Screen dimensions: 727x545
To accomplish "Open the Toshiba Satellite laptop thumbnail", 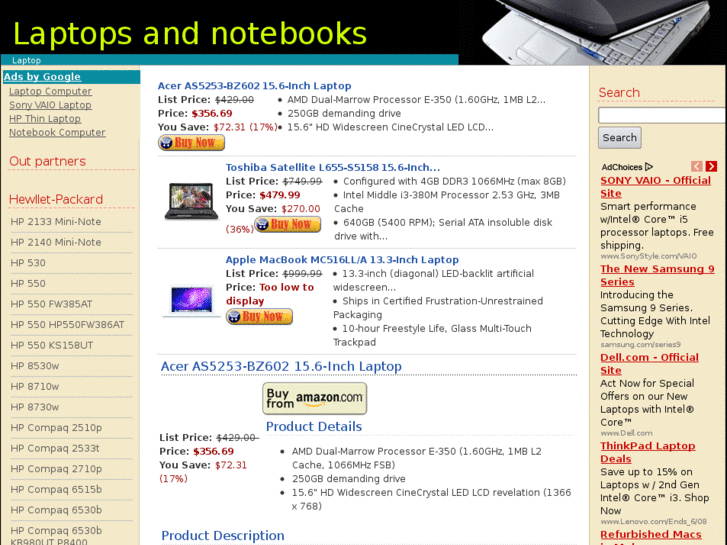I will [191, 201].
